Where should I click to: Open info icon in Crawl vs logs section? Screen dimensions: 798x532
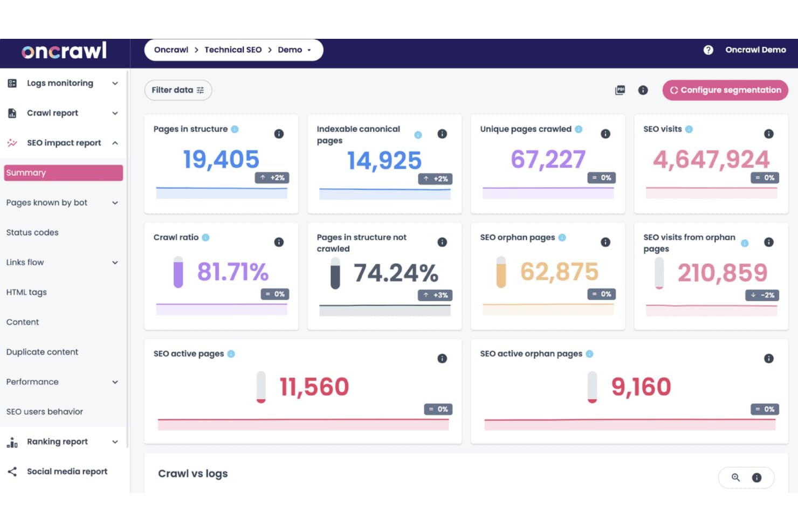pyautogui.click(x=757, y=478)
